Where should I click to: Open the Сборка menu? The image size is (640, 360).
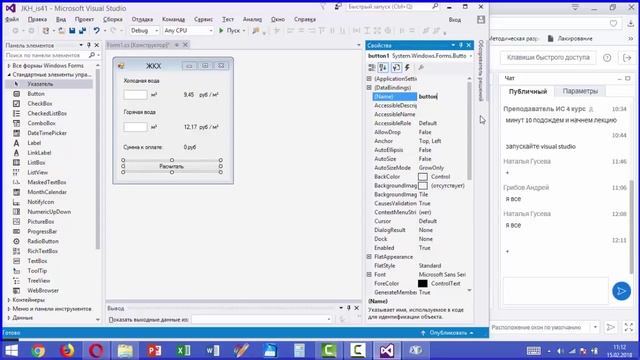pyautogui.click(x=113, y=19)
